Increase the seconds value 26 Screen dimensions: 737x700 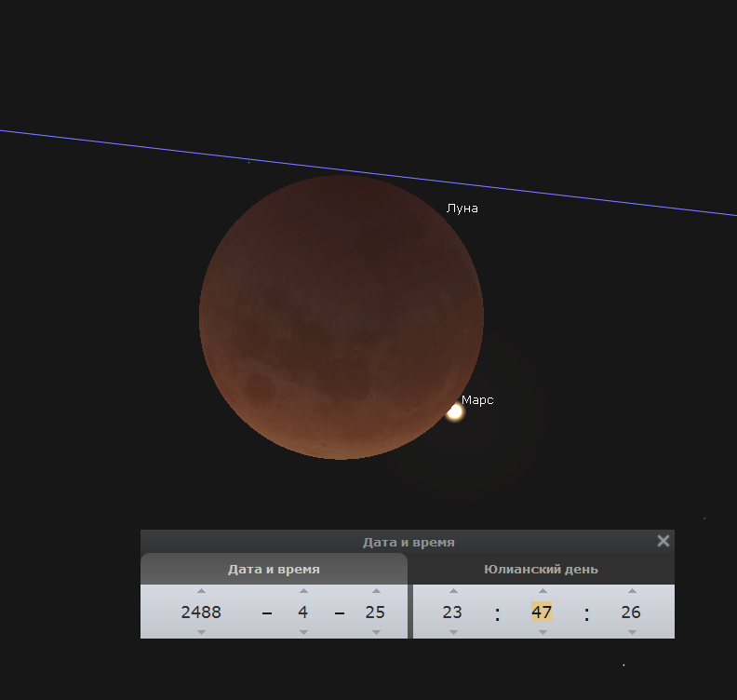point(632,591)
